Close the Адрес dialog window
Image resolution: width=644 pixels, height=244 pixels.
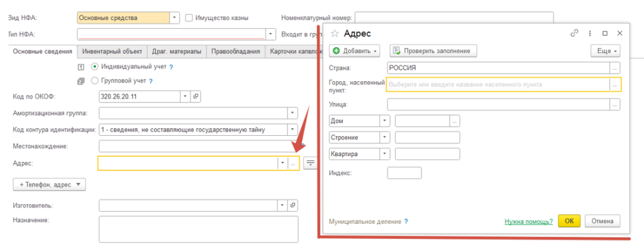tap(619, 34)
